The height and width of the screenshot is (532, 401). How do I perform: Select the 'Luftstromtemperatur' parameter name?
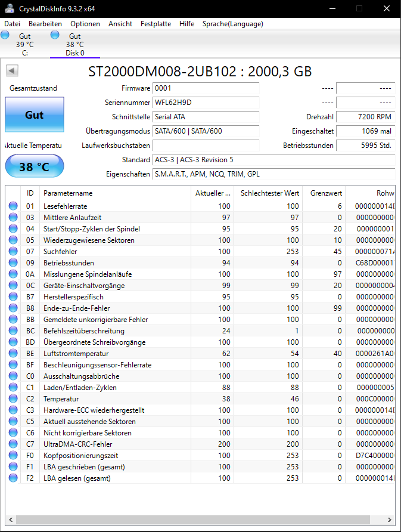(x=76, y=354)
